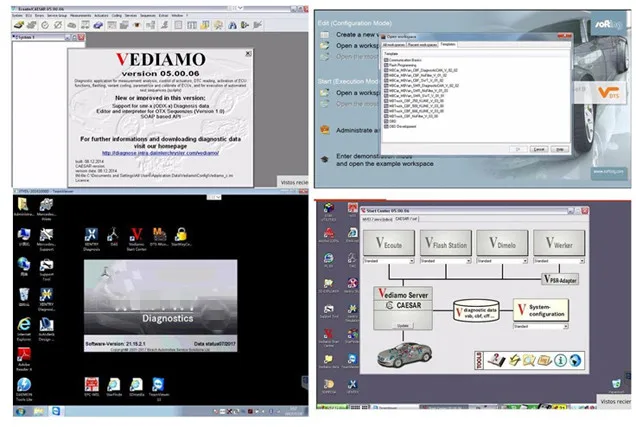Viewport: 636px width, 427px height.
Task: Click the car image in Start Center
Action: 404,354
